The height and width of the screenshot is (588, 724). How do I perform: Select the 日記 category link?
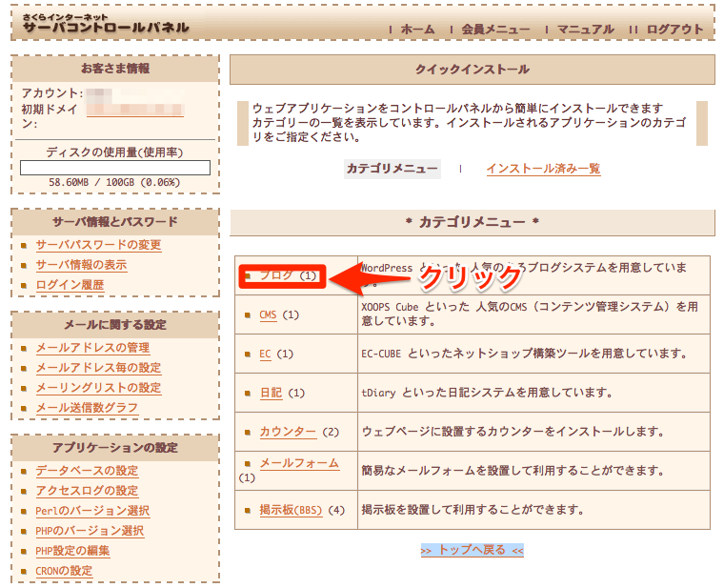[271, 393]
